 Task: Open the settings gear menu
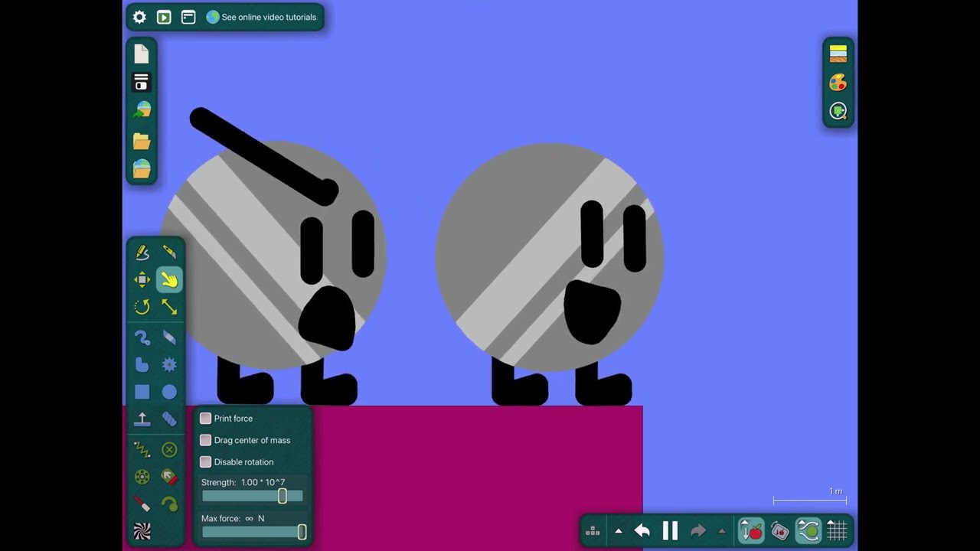coord(139,17)
